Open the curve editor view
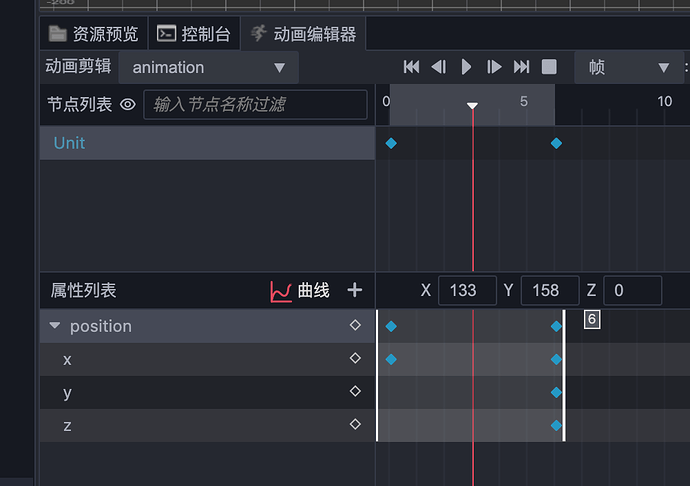This screenshot has height=486, width=690. (300, 291)
